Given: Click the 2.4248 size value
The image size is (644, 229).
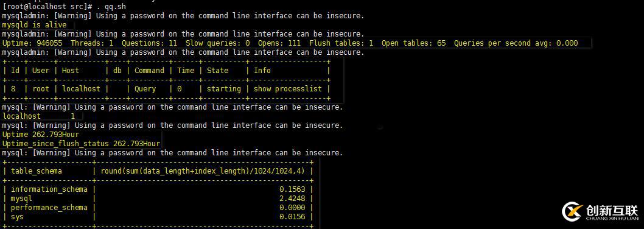Looking at the screenshot, I should tap(292, 199).
